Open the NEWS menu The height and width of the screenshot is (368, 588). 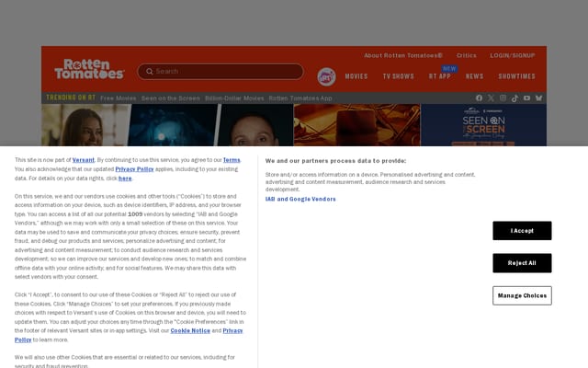pyautogui.click(x=474, y=76)
